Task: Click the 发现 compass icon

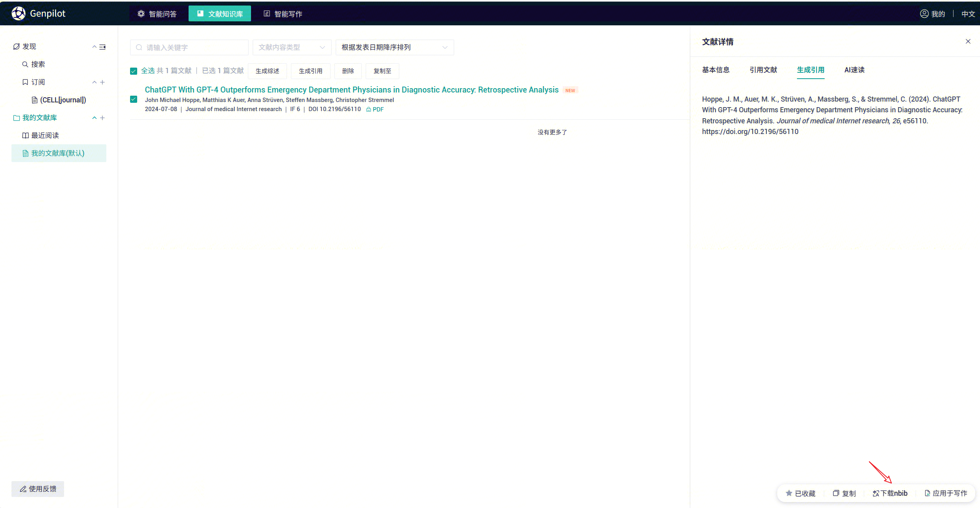Action: click(17, 47)
